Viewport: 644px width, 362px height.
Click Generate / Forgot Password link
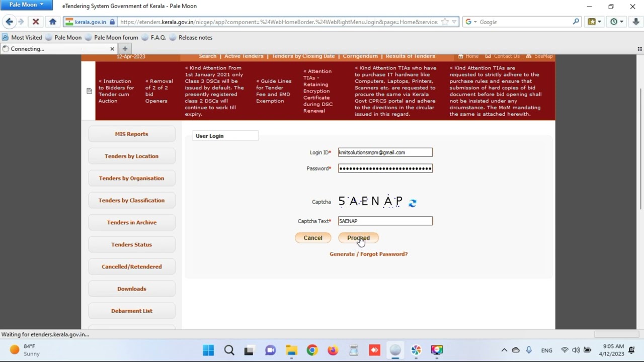click(x=368, y=254)
